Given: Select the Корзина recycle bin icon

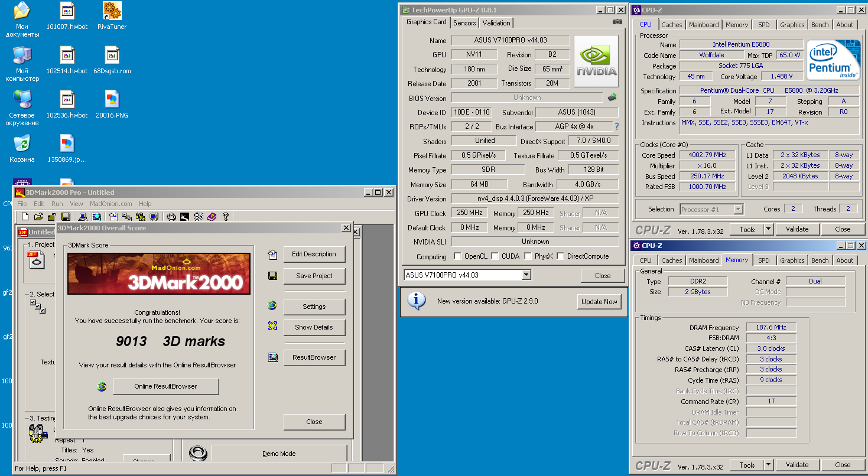Looking at the screenshot, I should [x=22, y=149].
